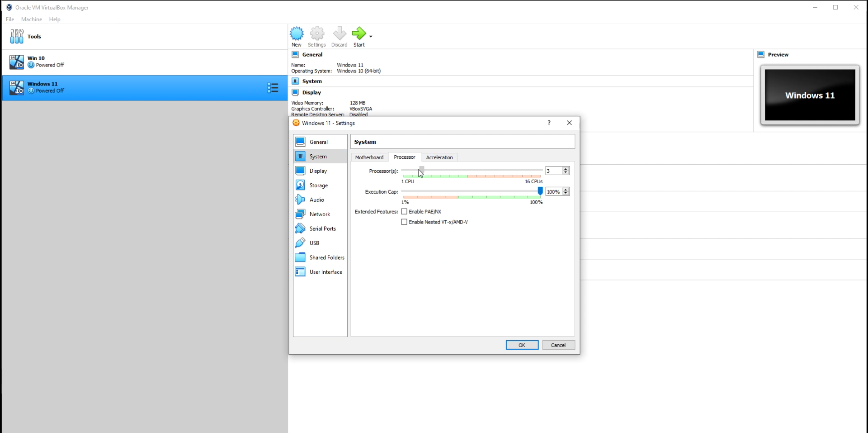
Task: Click the Settings dialog help question mark
Action: pos(549,123)
